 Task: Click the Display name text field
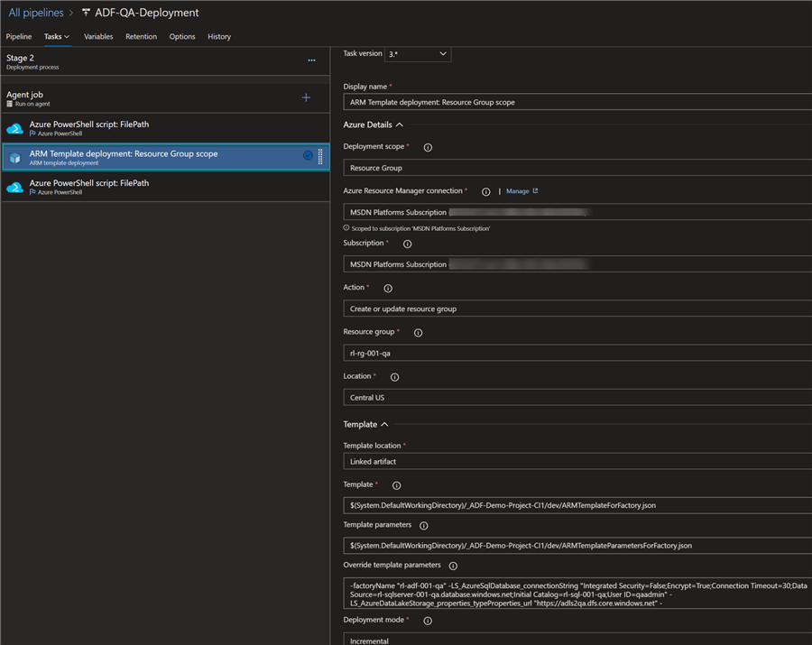(577, 102)
